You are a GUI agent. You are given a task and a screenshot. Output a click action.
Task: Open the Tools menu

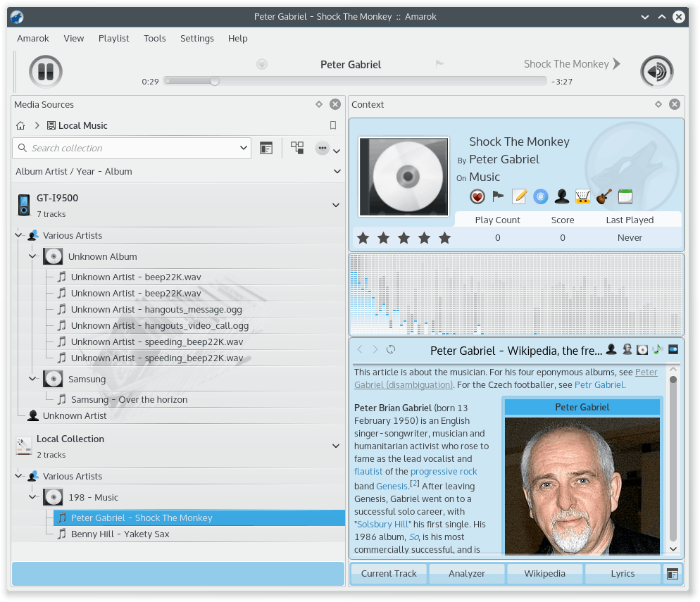click(154, 39)
